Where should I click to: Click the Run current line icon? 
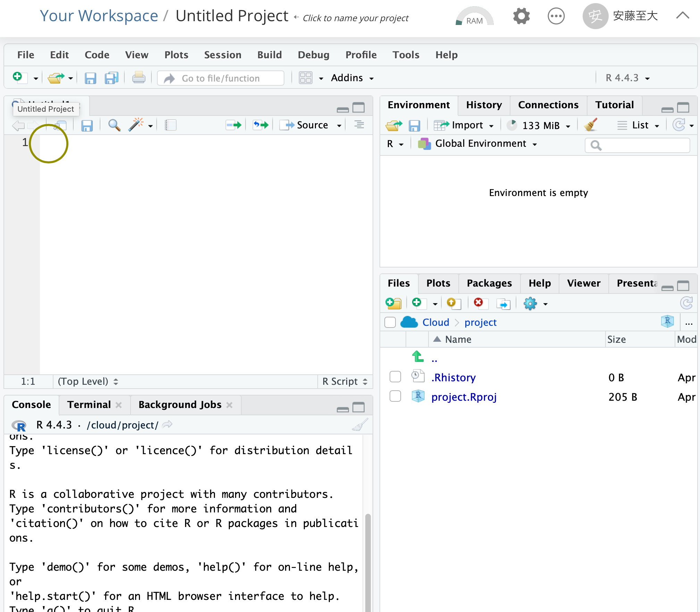coord(234,125)
